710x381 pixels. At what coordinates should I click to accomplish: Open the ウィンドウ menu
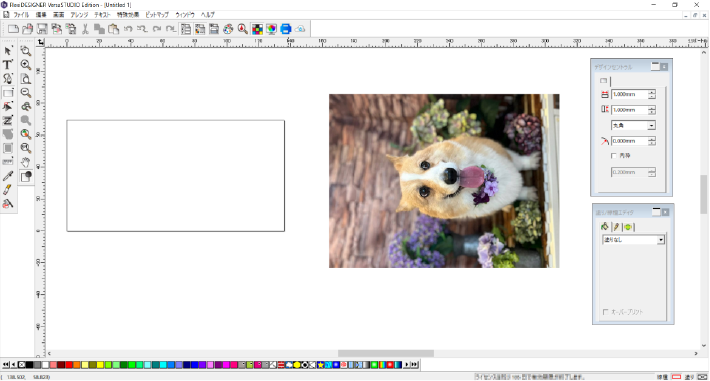(185, 14)
